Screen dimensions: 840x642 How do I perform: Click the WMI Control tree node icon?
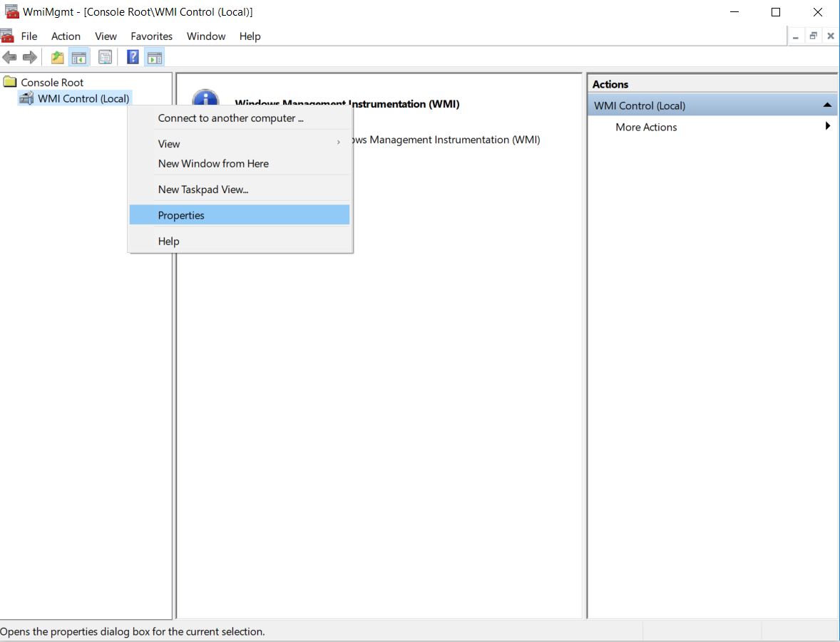[x=26, y=98]
